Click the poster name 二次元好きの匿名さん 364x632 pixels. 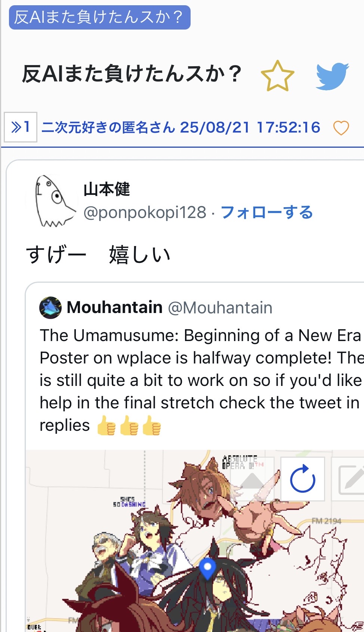pos(108,128)
